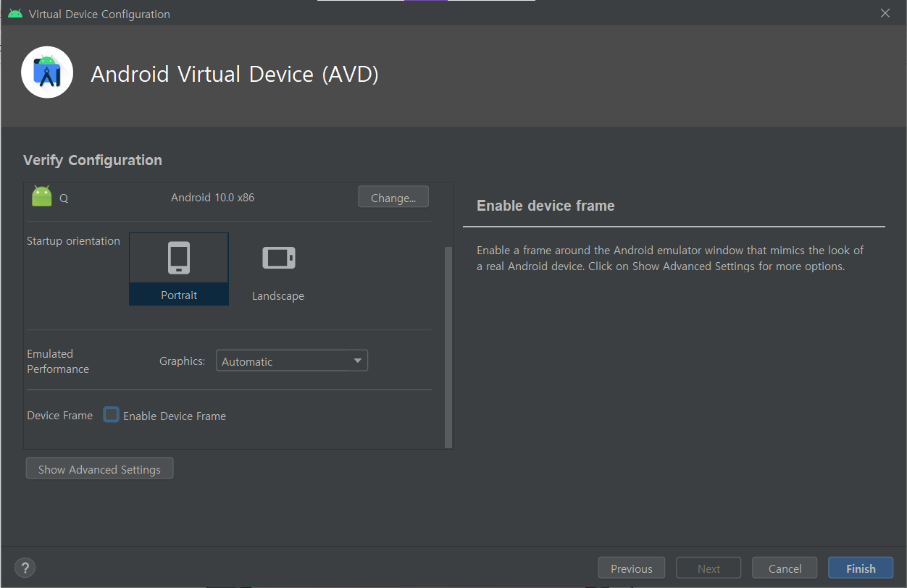
Task: Click the 'Emulated Performance' label
Action: [58, 361]
